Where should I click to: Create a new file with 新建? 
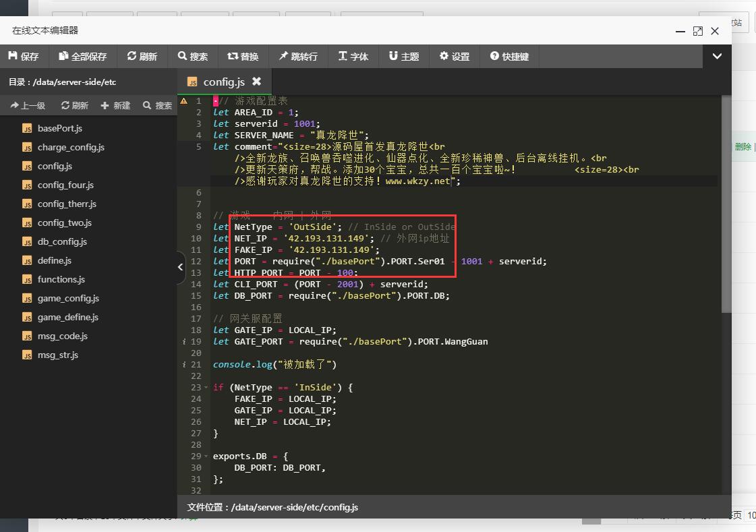[115, 105]
